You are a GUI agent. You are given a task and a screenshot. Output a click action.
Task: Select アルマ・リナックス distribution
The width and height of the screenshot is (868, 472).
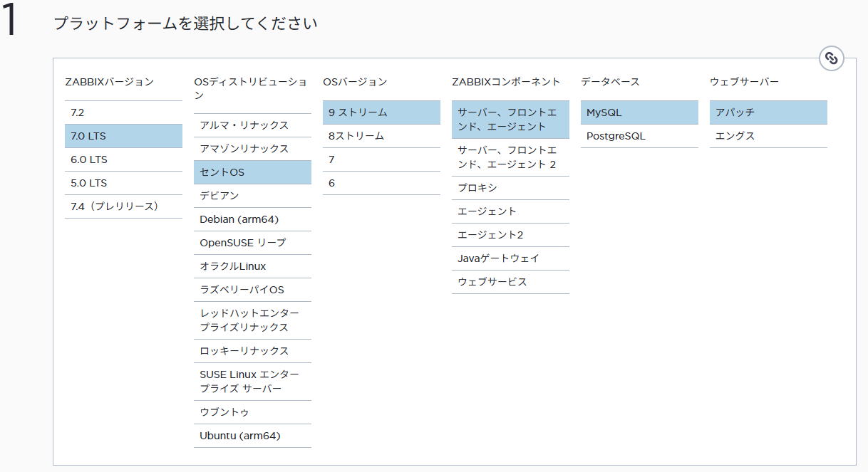pos(252,125)
